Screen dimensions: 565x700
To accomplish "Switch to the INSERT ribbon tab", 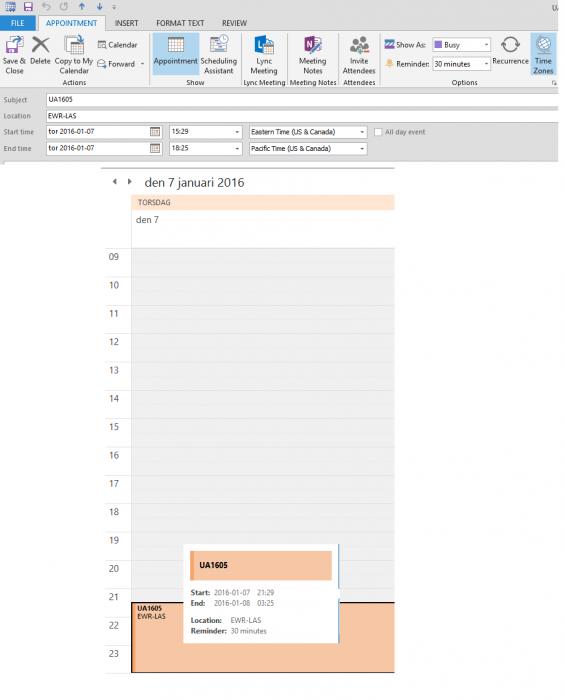I will [x=126, y=23].
